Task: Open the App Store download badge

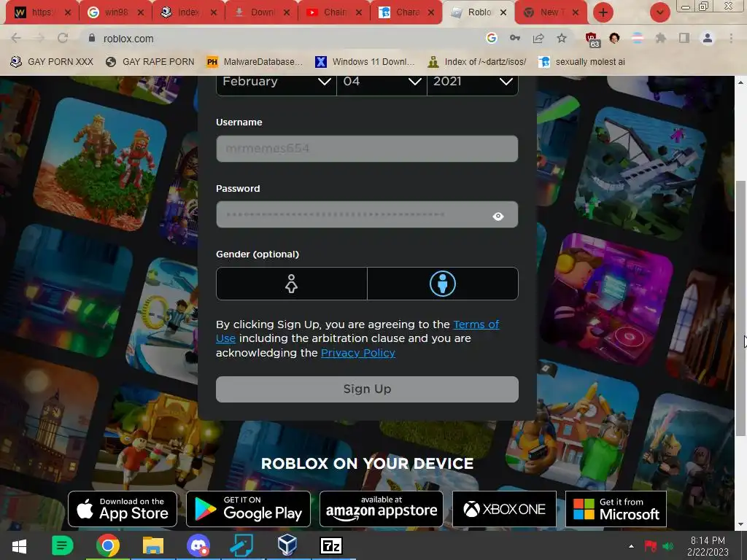Action: tap(123, 509)
